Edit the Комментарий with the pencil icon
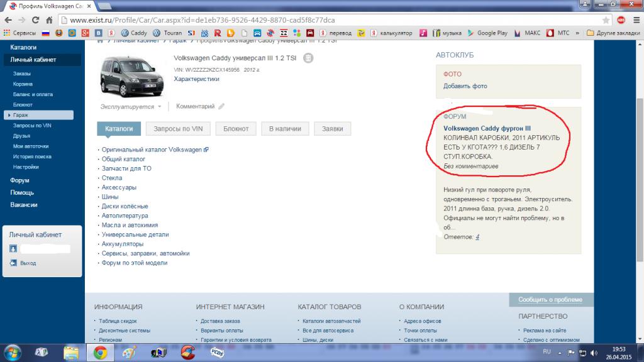This screenshot has width=644, height=362. click(221, 106)
